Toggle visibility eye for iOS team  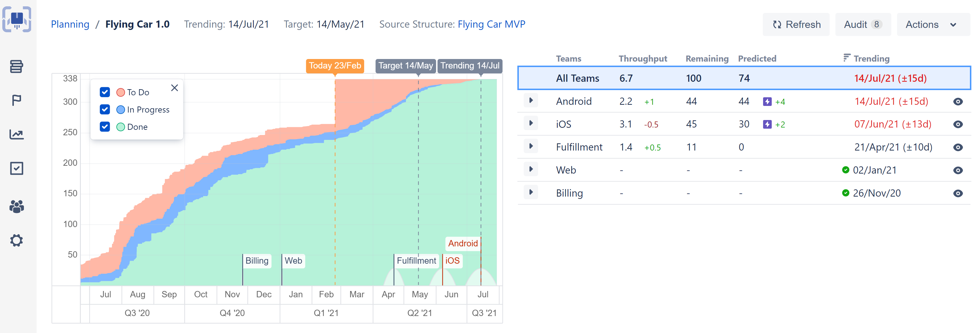click(x=958, y=124)
